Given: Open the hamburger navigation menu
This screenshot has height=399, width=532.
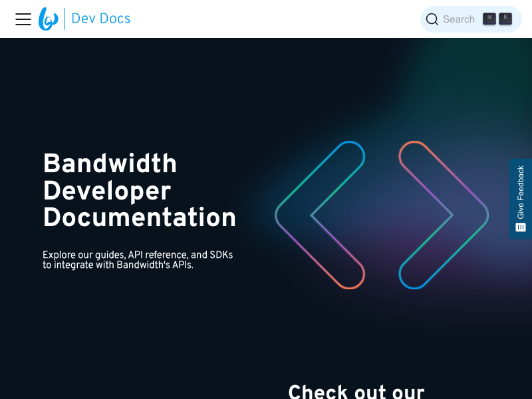Looking at the screenshot, I should (23, 19).
